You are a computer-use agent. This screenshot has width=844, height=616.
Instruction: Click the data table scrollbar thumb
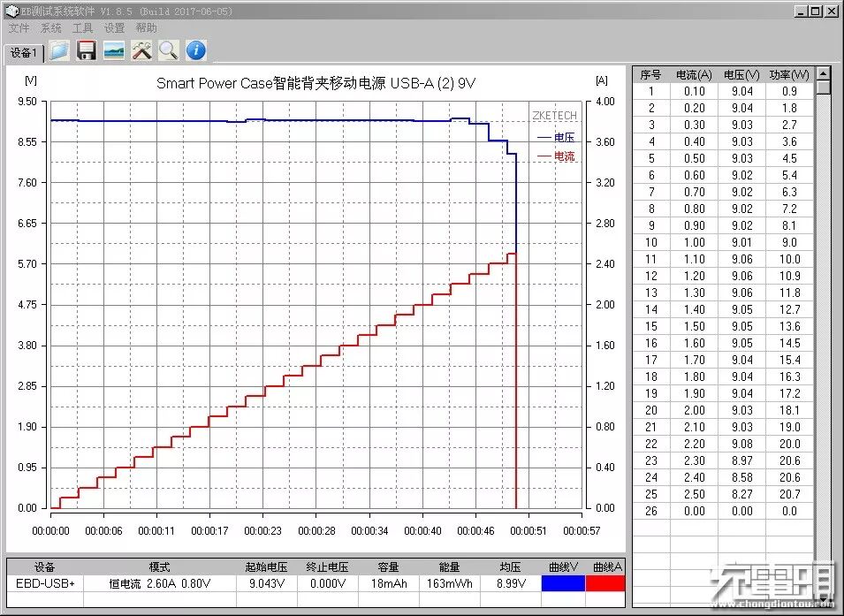(823, 87)
